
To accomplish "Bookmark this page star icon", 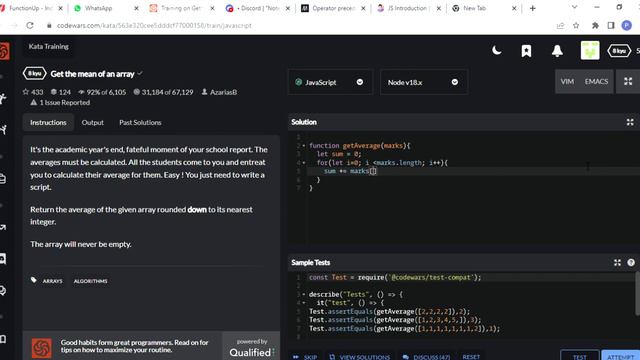I will click(576, 25).
